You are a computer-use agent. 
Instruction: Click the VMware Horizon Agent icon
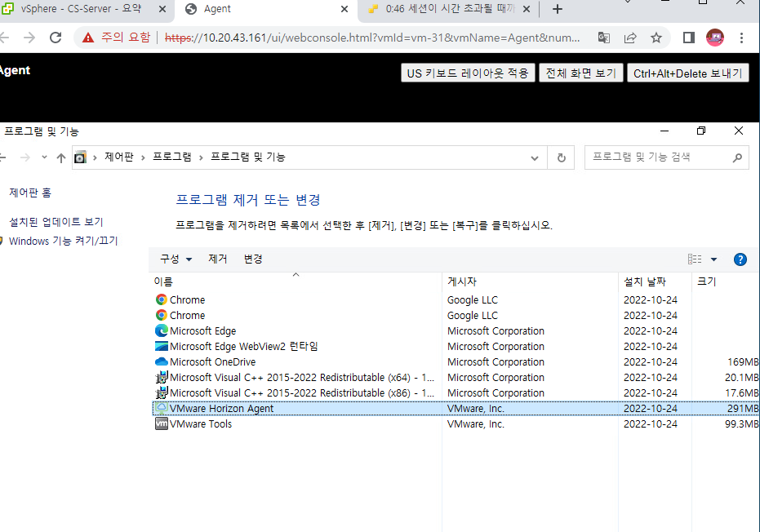162,409
